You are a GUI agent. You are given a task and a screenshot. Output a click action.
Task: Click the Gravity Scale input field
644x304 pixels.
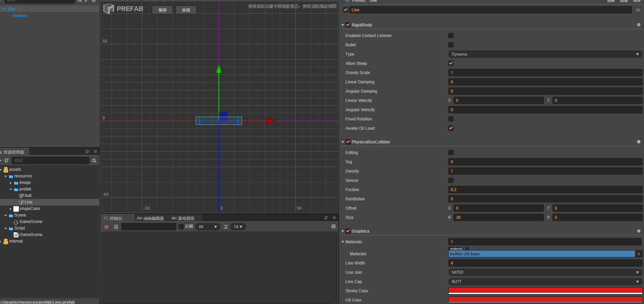tap(545, 73)
